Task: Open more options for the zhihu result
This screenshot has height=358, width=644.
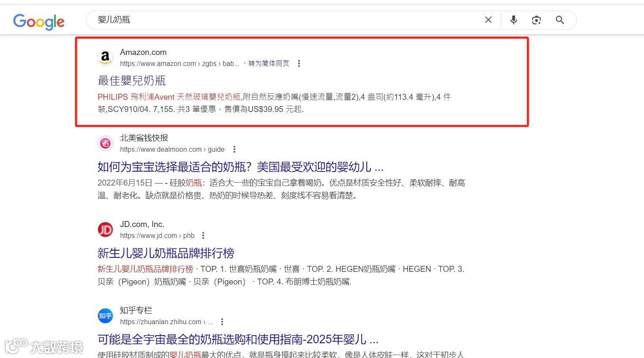Action: tap(222, 322)
